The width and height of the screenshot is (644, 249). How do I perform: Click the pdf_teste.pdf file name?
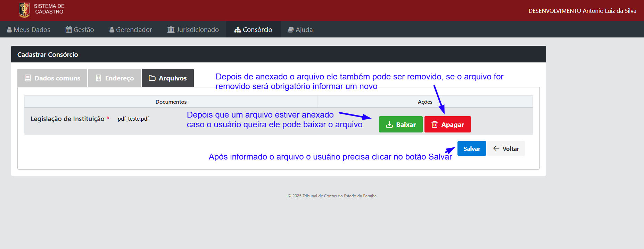click(x=133, y=119)
